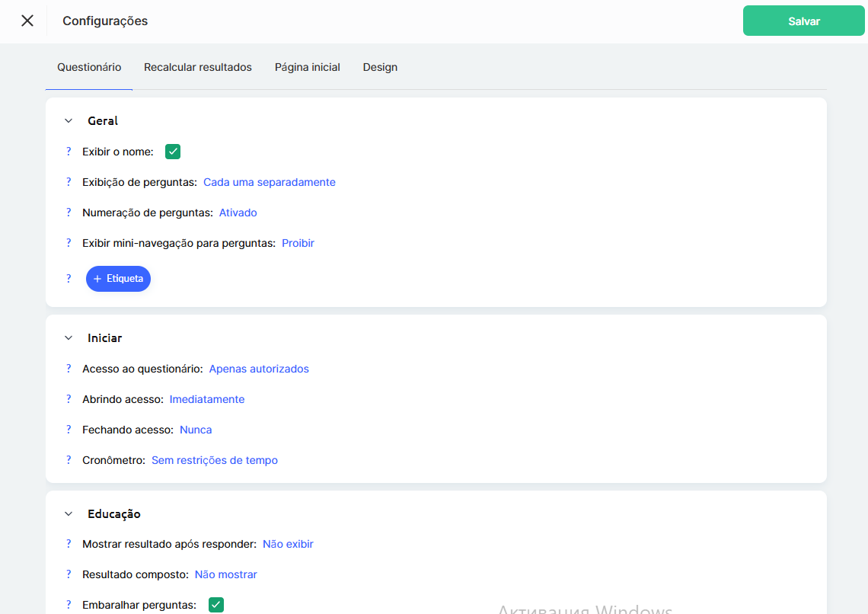Change the 'Cada uma separadamente' display option
The image size is (868, 614).
[269, 182]
